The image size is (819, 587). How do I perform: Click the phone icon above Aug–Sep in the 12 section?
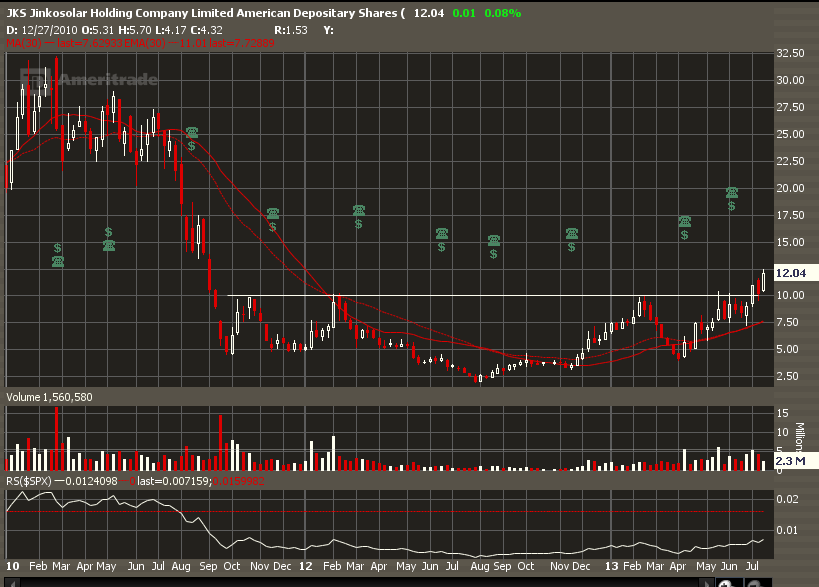pos(494,240)
